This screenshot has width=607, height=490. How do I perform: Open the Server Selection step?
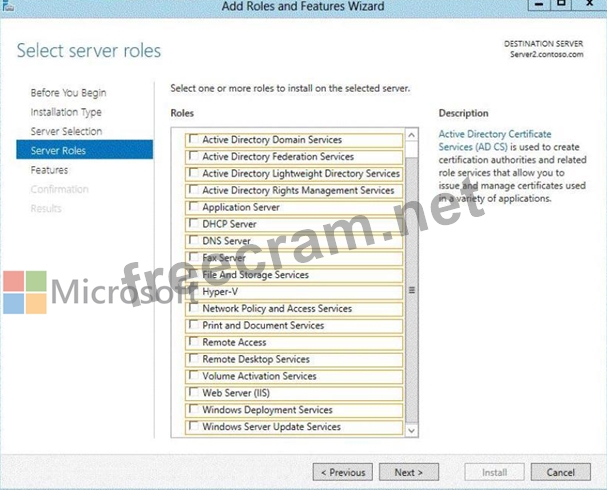66,132
